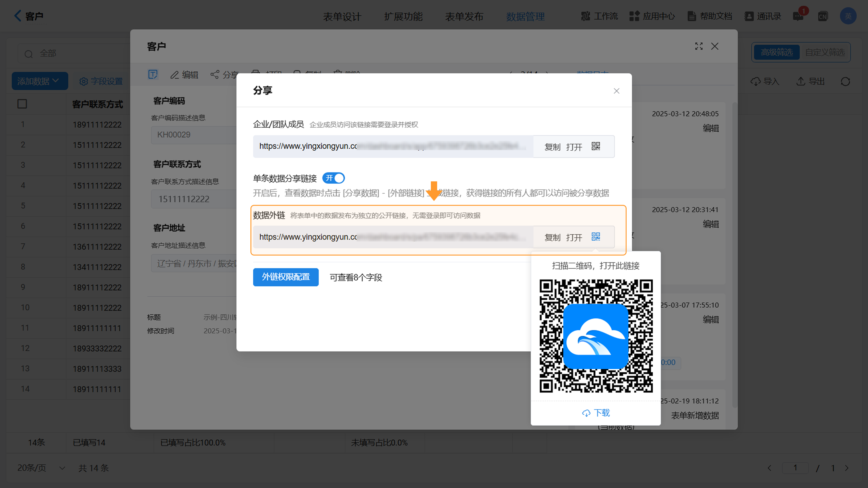
Task: Check the select-all checkbox in table header
Action: coord(22,104)
